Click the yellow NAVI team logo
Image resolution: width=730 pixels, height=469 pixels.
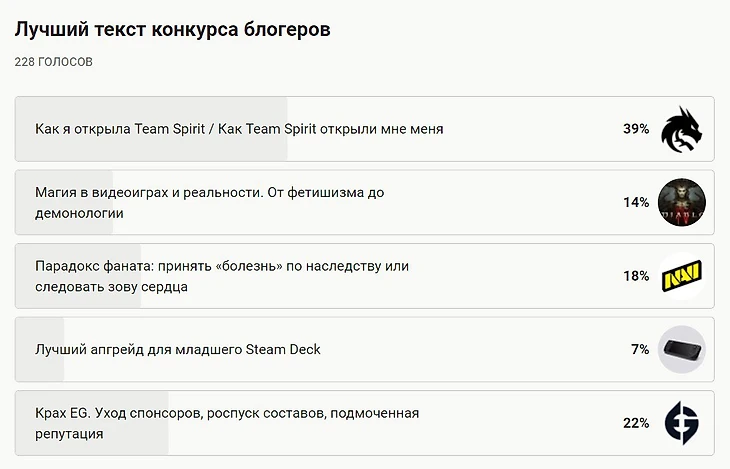click(x=682, y=275)
